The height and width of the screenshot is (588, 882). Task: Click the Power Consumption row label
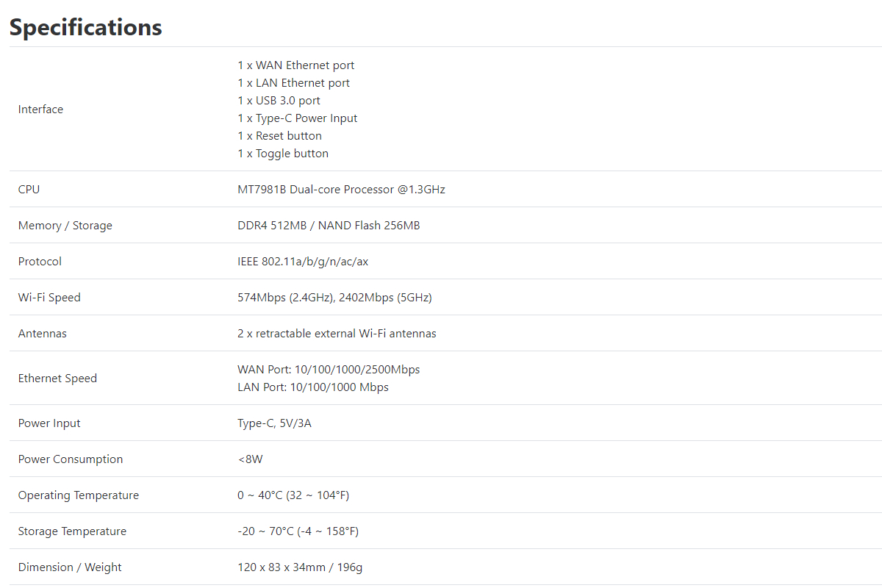click(x=71, y=459)
